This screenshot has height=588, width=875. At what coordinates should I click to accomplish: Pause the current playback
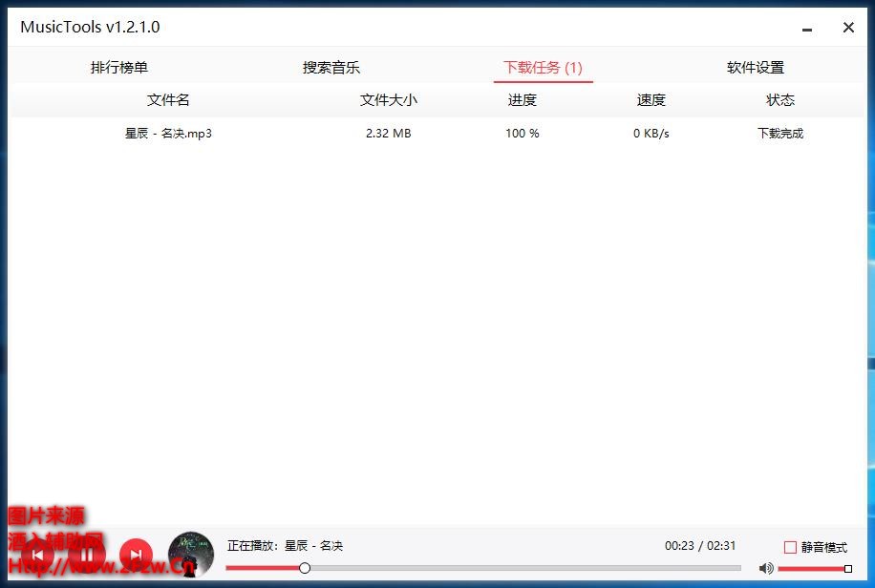pyautogui.click(x=87, y=556)
